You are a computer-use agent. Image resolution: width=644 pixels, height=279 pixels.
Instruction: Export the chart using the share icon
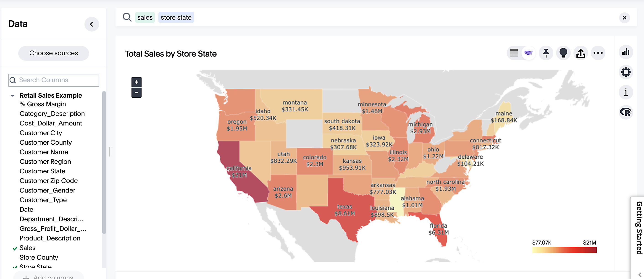[x=581, y=53]
